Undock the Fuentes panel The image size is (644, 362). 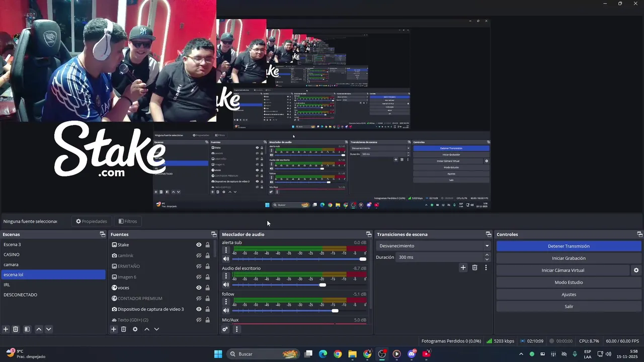pyautogui.click(x=214, y=234)
